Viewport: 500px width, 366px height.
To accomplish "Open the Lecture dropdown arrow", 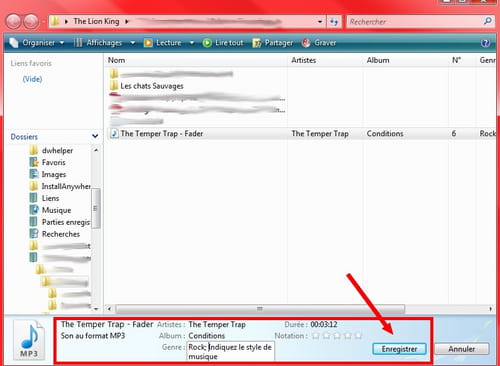I will (x=192, y=43).
